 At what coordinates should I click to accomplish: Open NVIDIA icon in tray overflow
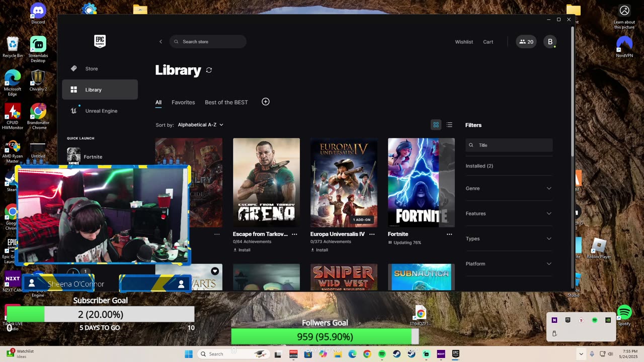pyautogui.click(x=608, y=320)
